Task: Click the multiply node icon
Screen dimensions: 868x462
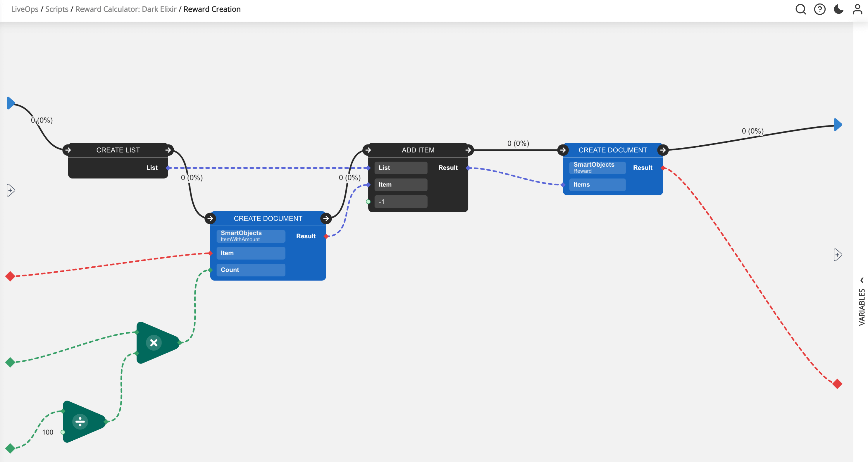Action: coord(153,343)
